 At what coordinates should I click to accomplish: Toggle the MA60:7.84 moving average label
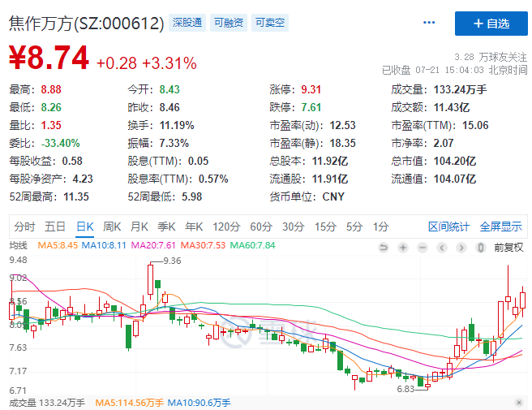253,245
